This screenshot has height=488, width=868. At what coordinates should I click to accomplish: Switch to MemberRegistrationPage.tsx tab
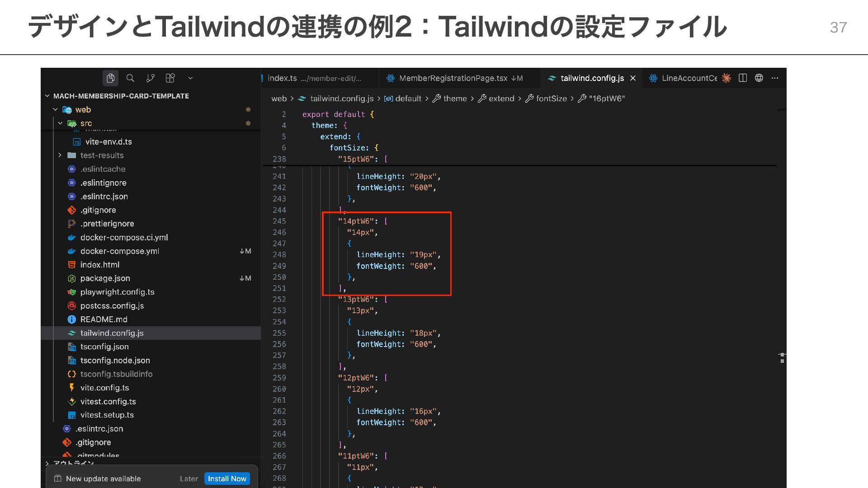(453, 78)
